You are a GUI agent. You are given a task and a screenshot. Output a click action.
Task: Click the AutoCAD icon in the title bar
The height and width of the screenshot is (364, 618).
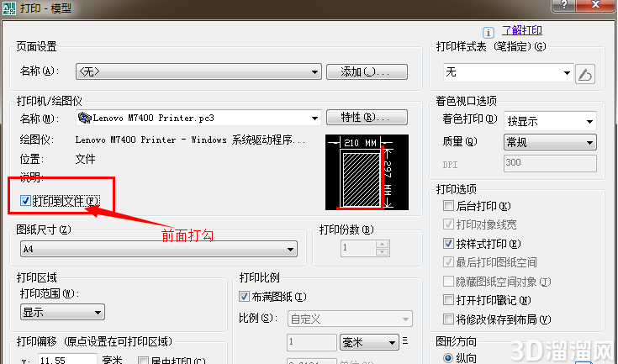coord(8,8)
